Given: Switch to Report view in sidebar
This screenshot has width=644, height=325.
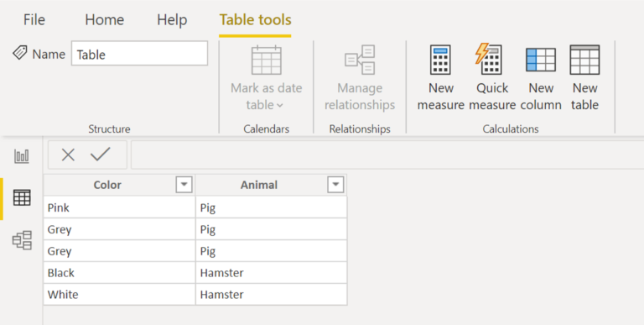Looking at the screenshot, I should (x=22, y=156).
